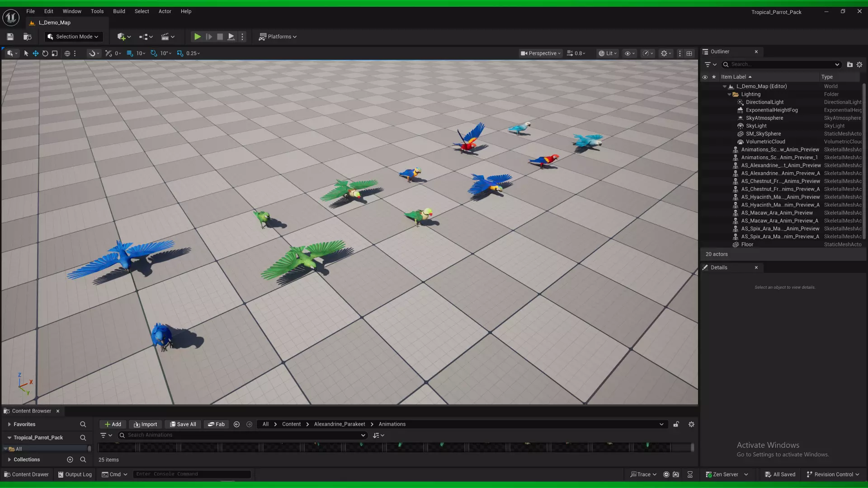Click the Import button in Content Browser
Screen dimensions: 868x488
click(x=145, y=424)
